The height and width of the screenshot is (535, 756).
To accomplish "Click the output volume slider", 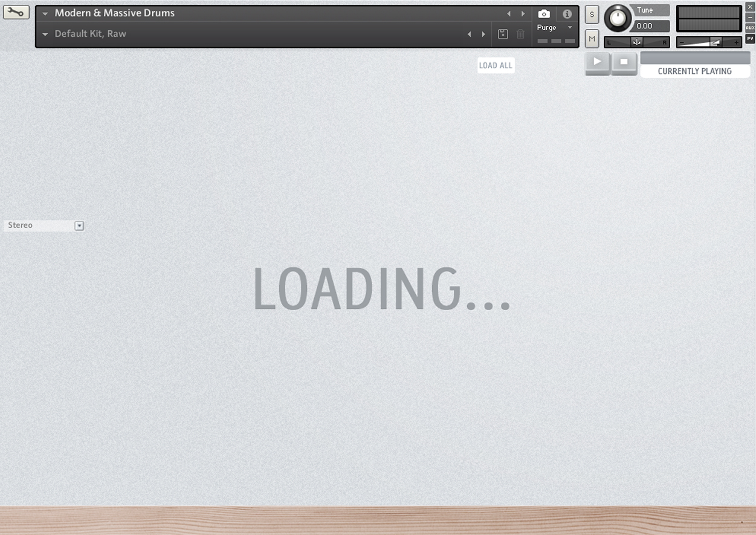I will point(709,42).
